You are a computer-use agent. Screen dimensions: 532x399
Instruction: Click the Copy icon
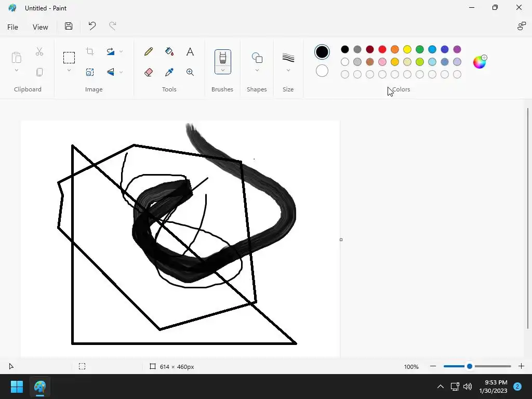pyautogui.click(x=39, y=72)
